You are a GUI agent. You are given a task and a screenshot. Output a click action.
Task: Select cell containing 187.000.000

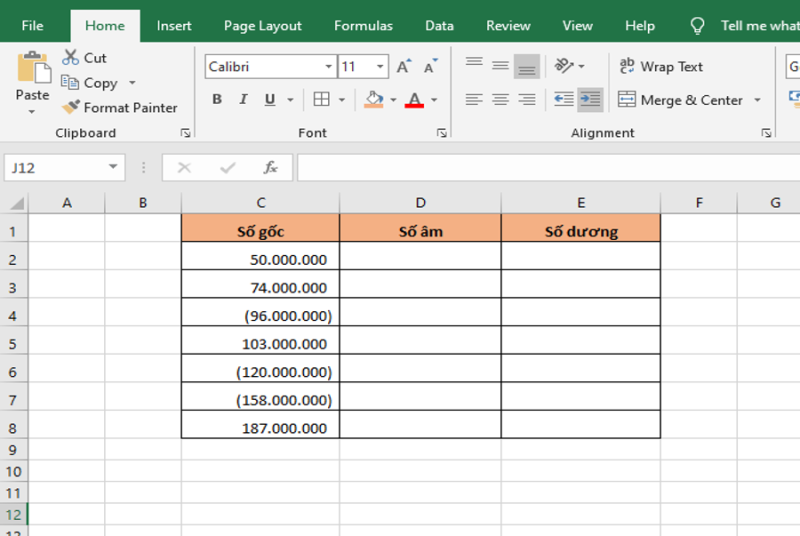click(x=261, y=425)
